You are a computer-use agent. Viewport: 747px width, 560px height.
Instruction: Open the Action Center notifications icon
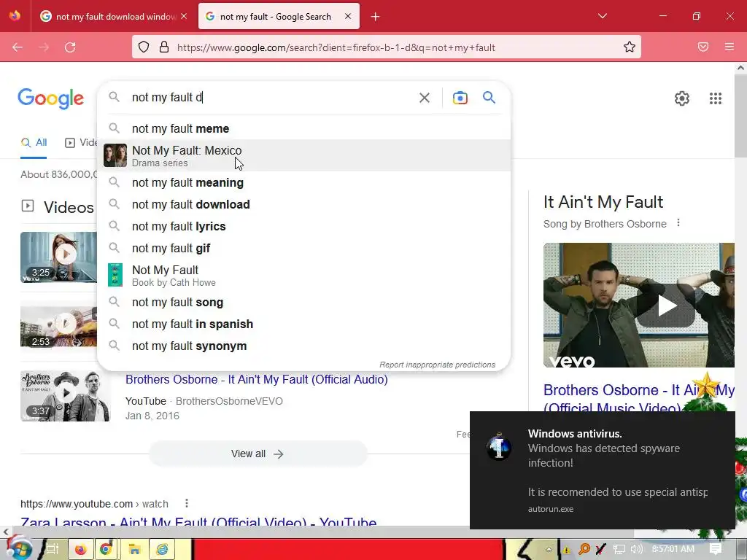[x=715, y=549]
